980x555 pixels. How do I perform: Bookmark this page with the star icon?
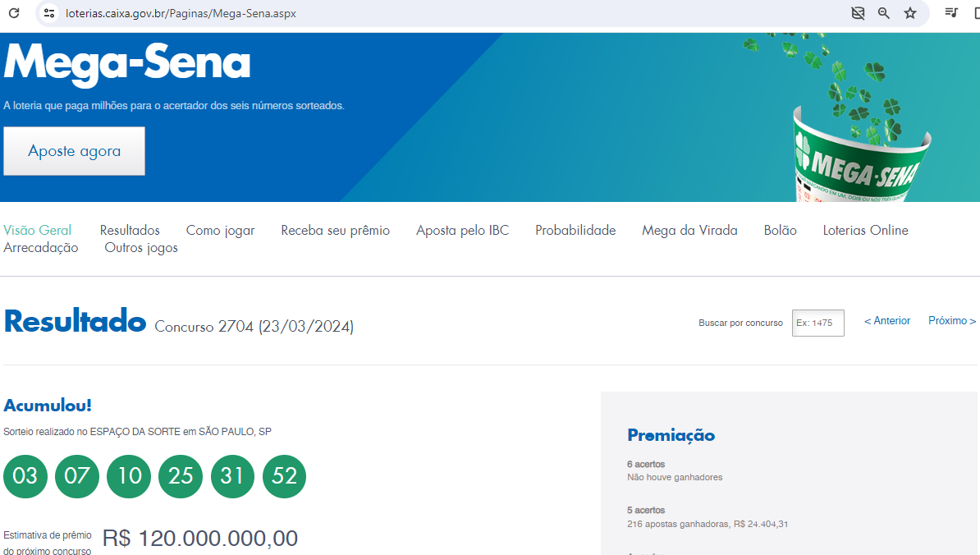click(x=910, y=13)
